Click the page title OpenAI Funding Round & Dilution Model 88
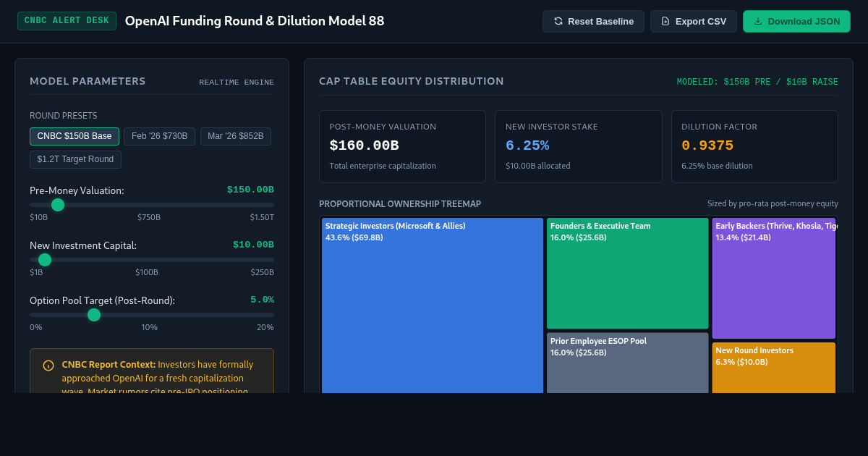Image resolution: width=868 pixels, height=456 pixels. (255, 21)
